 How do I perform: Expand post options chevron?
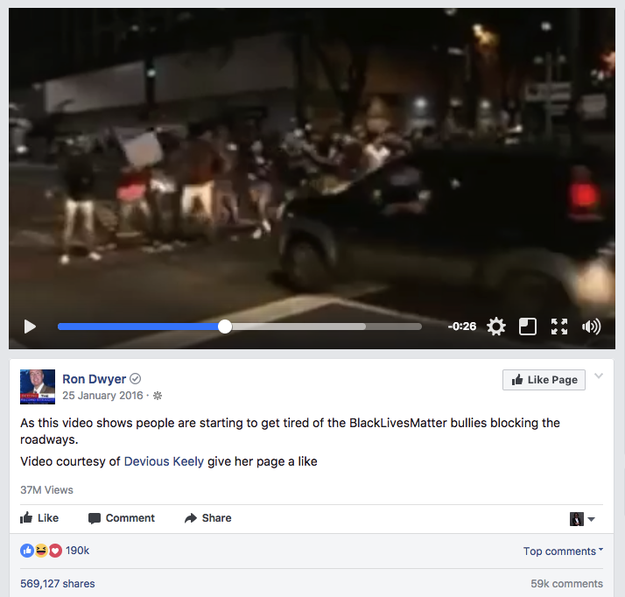click(598, 375)
